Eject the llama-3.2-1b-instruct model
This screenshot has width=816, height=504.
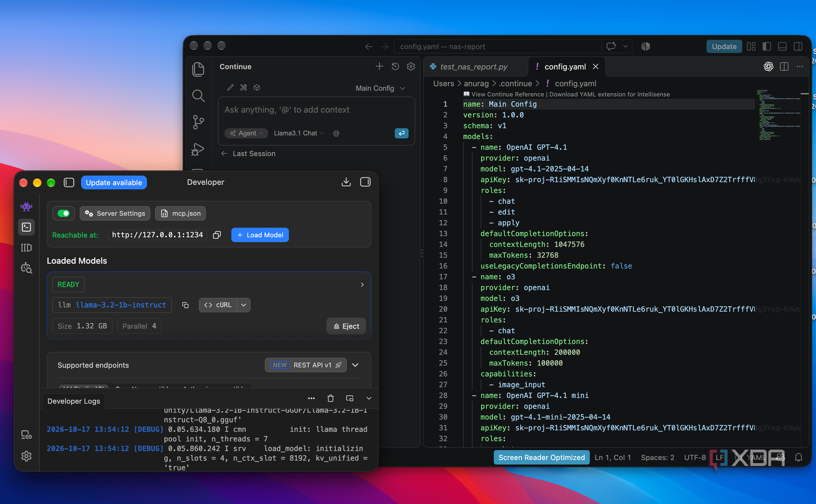click(x=346, y=326)
